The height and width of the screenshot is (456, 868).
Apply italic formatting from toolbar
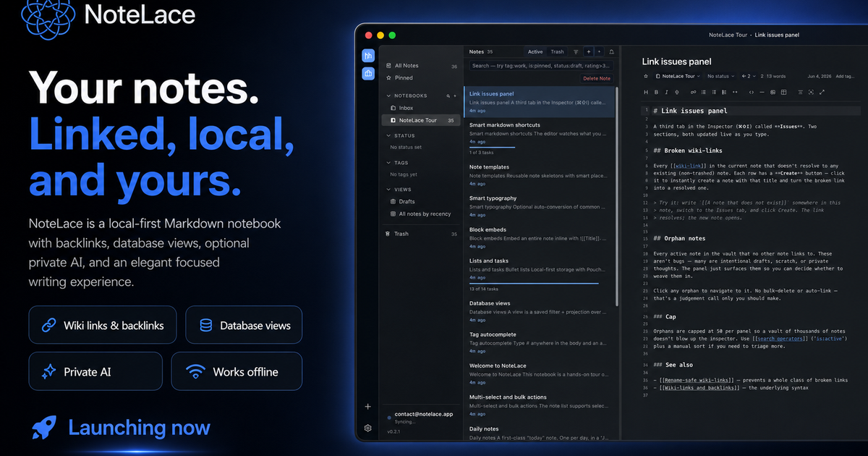[x=666, y=92]
